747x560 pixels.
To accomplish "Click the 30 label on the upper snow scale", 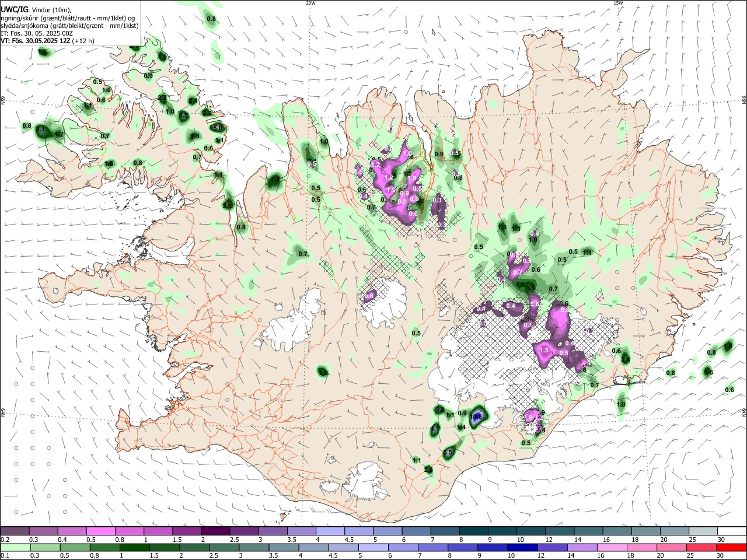I will (x=721, y=540).
